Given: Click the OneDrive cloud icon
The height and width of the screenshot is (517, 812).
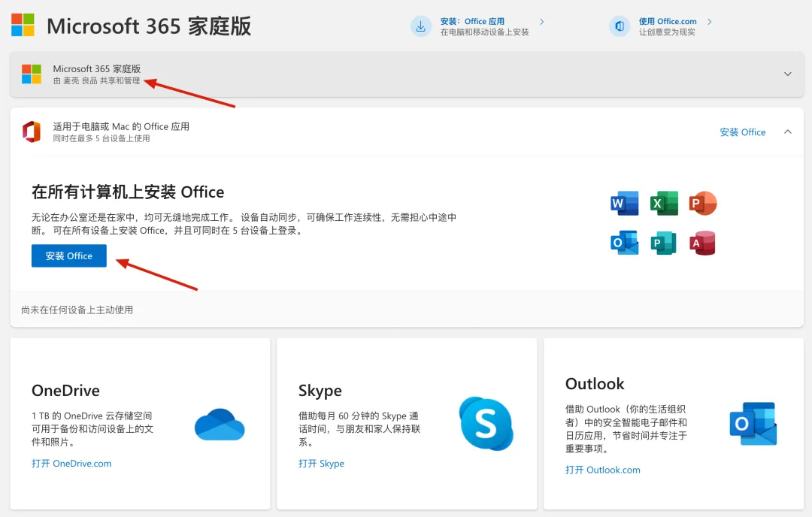Looking at the screenshot, I should (220, 425).
